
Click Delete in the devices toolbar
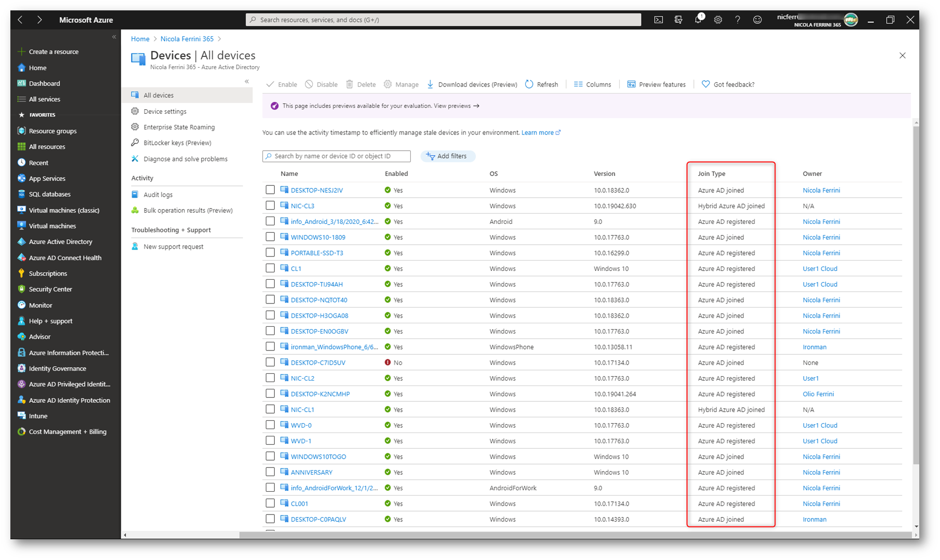coord(361,85)
